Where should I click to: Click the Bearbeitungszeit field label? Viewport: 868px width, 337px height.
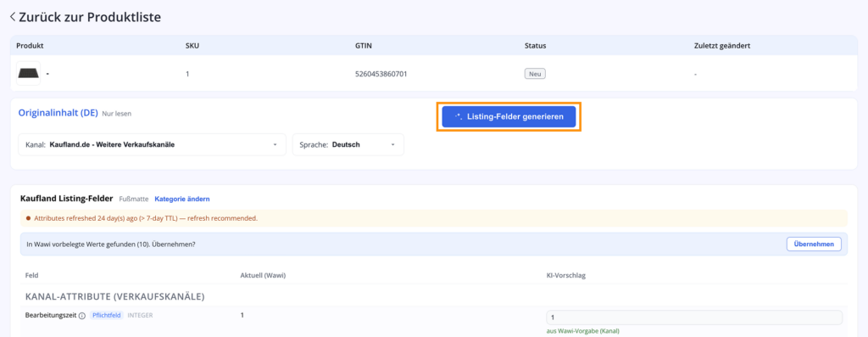[x=50, y=316]
